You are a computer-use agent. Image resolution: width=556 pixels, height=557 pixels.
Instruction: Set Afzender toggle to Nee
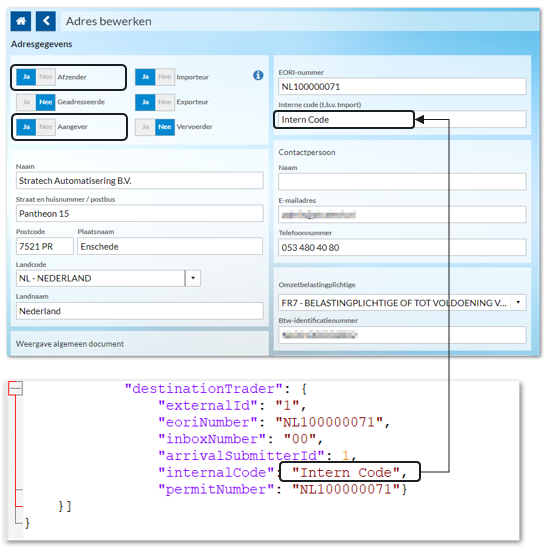pyautogui.click(x=45, y=77)
